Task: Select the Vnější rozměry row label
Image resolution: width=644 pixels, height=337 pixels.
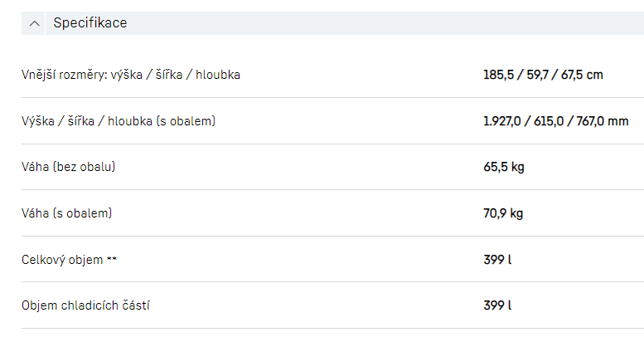Action: point(131,75)
